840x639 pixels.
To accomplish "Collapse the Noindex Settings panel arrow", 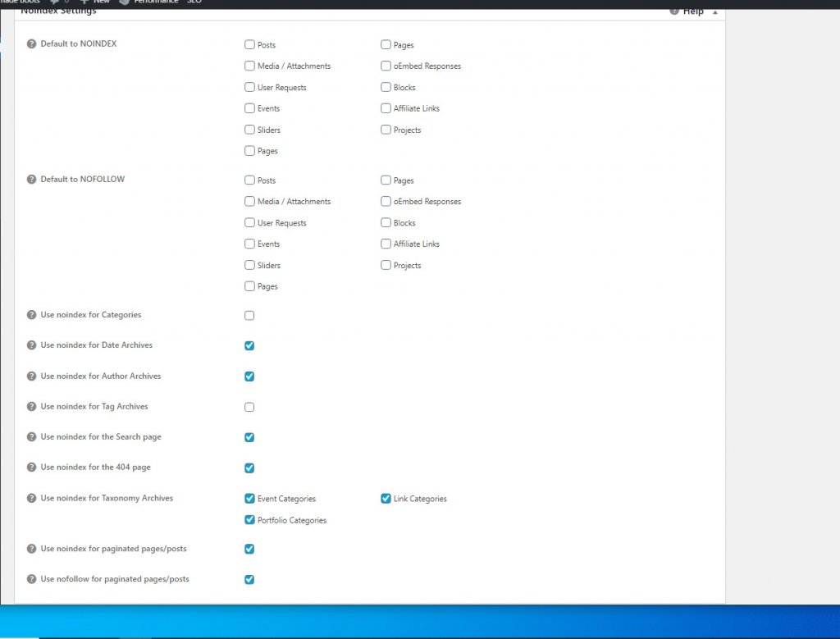I will (x=714, y=11).
